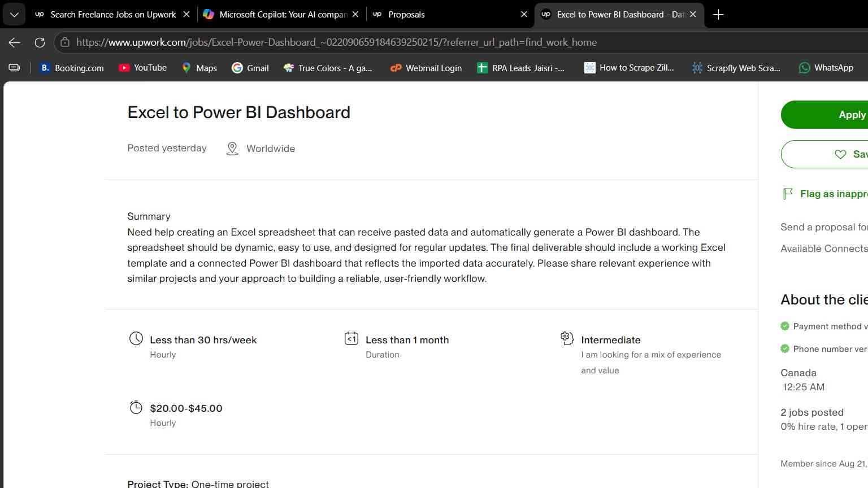
Task: Open RPA Leads_Jaisri spreadsheet bookmark
Action: point(521,68)
